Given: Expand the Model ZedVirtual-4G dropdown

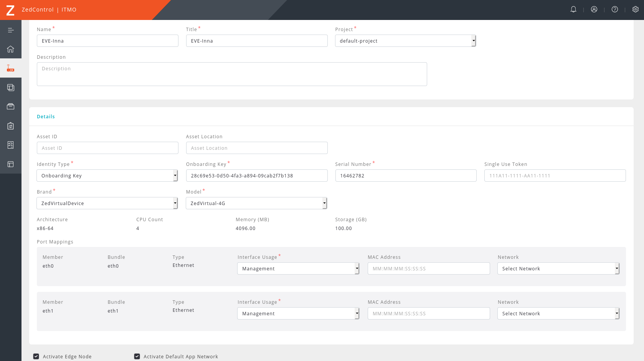Looking at the screenshot, I should (256, 203).
